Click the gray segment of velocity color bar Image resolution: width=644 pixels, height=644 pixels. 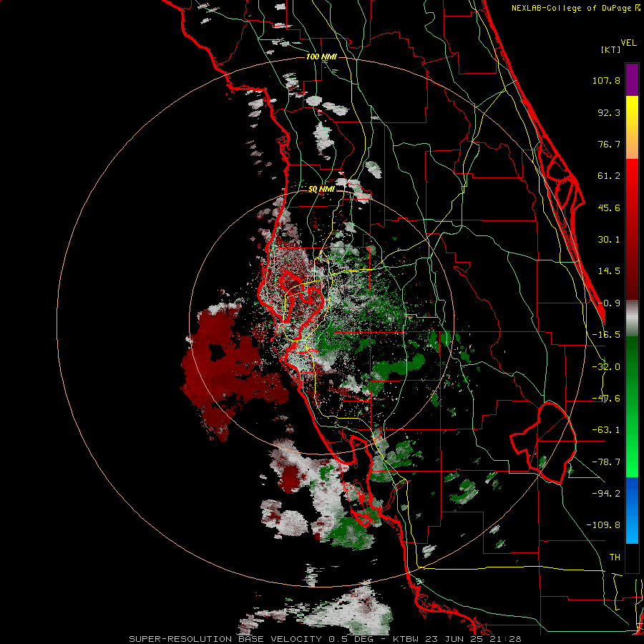pos(632,318)
